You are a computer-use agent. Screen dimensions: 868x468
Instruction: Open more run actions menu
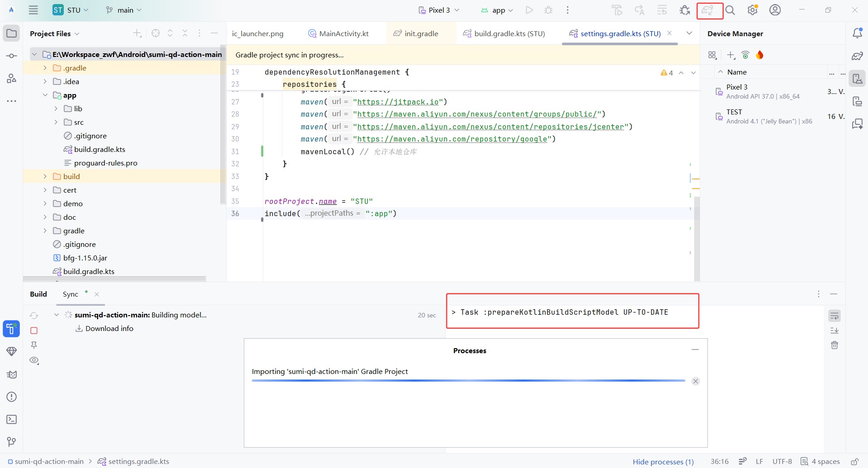(x=568, y=10)
